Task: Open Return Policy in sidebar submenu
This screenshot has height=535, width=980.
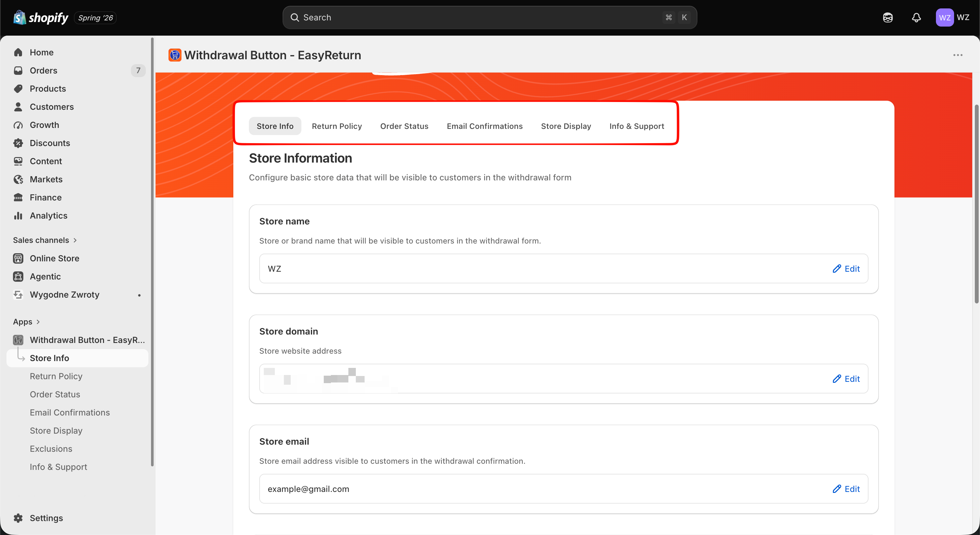Action: pos(56,376)
